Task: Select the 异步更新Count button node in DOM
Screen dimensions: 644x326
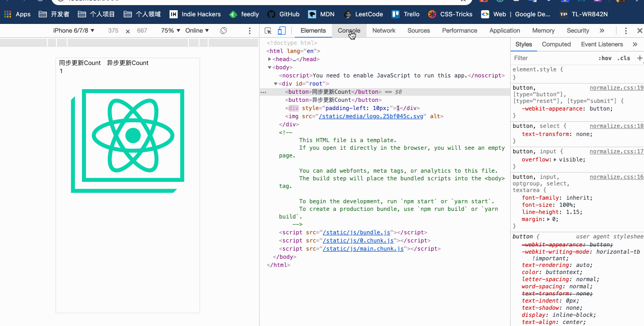Action: pyautogui.click(x=333, y=100)
